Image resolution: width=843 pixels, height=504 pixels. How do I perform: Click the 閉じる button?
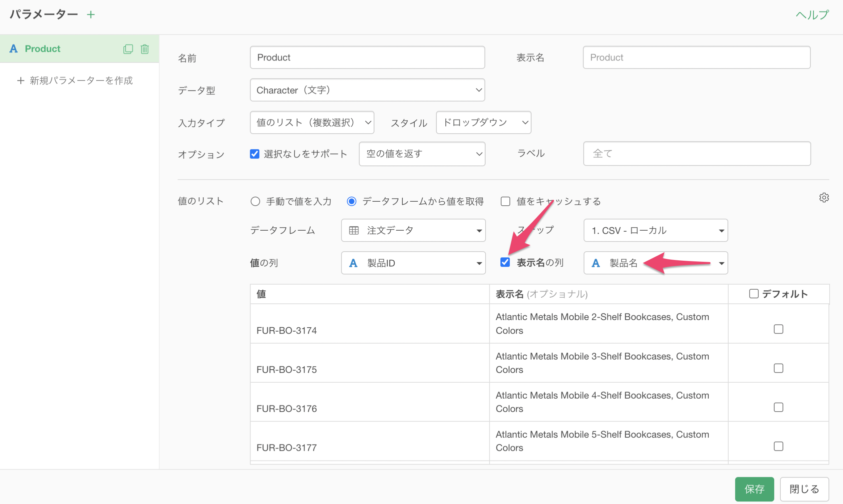tap(804, 489)
